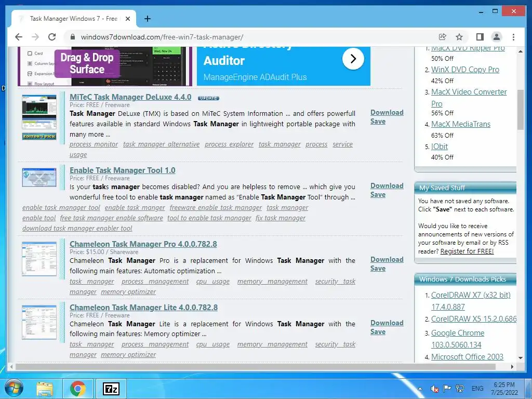Open the IObit deal link
This screenshot has width=532, height=399.
[x=440, y=147]
